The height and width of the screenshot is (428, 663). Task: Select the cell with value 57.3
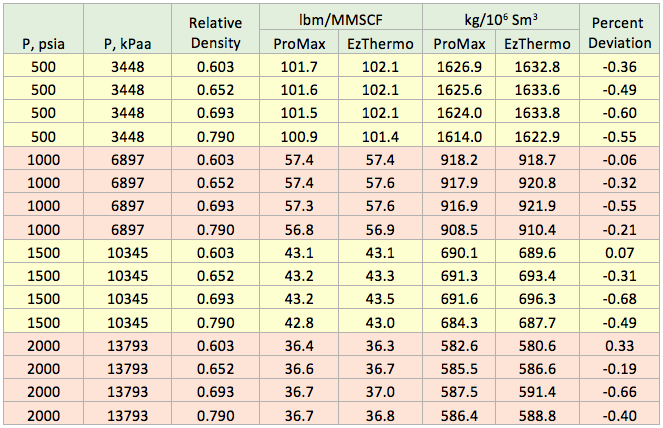pos(299,205)
